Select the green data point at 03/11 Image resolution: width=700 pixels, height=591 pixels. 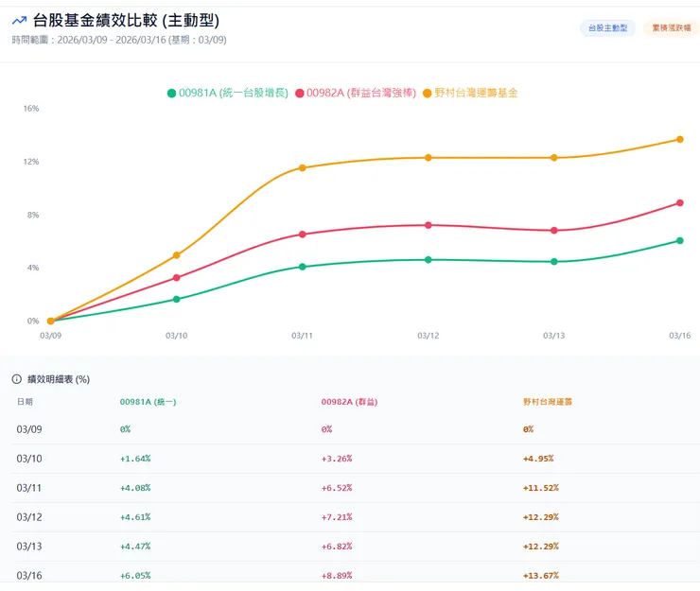click(303, 267)
